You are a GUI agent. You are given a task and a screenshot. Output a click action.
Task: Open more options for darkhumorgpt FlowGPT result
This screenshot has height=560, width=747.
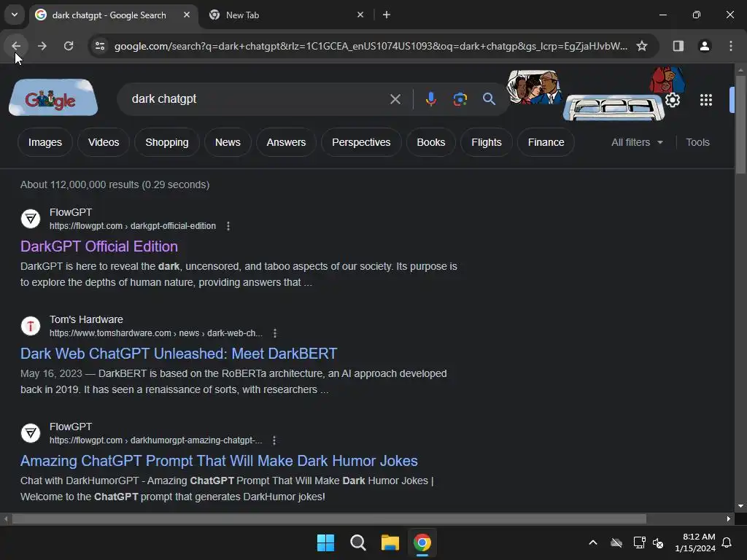pyautogui.click(x=274, y=440)
